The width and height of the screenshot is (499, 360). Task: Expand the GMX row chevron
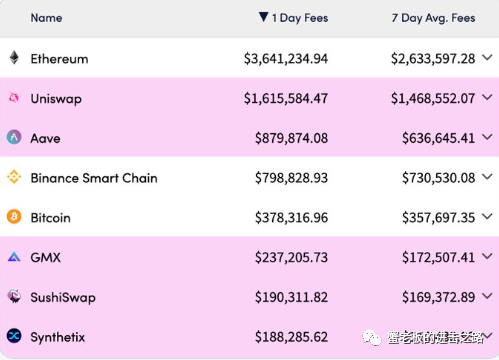[487, 256]
